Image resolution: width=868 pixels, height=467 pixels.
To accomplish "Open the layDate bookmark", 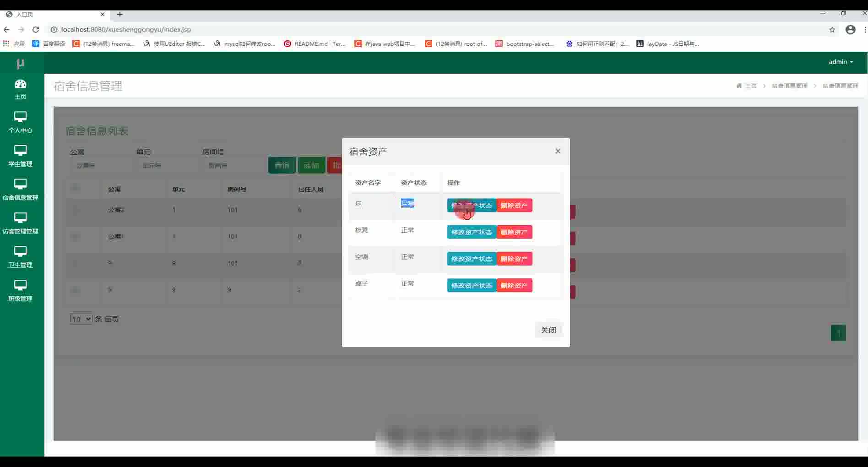I will click(x=668, y=43).
